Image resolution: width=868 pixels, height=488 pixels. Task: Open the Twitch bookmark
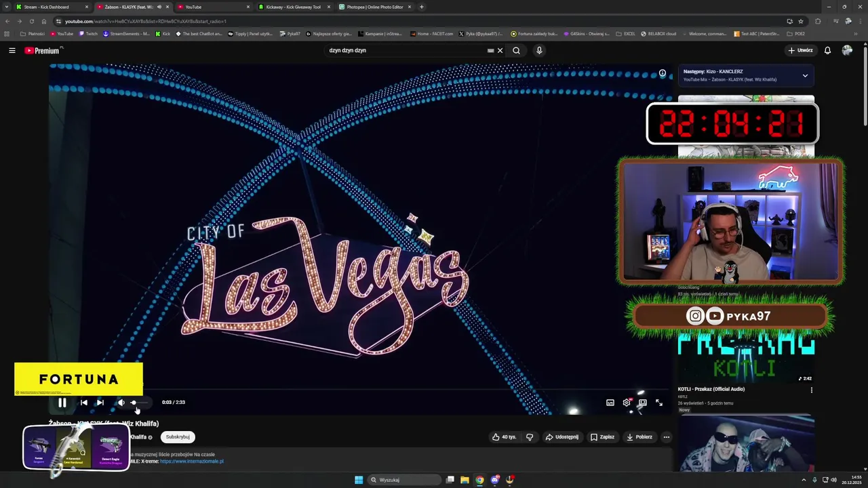tap(88, 33)
